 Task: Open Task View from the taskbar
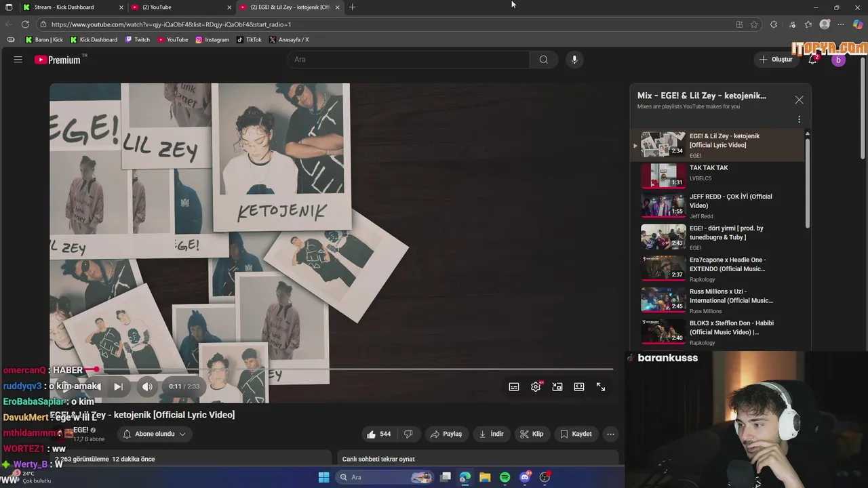click(x=446, y=477)
